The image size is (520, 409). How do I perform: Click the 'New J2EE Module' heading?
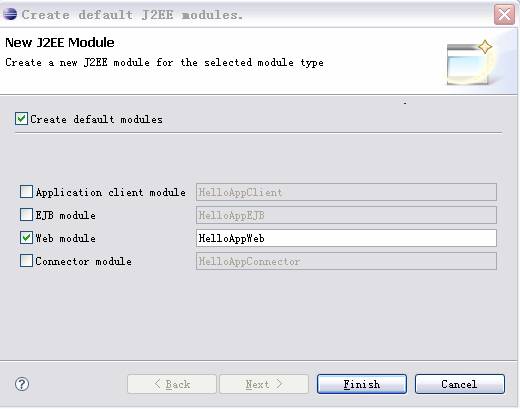click(60, 43)
